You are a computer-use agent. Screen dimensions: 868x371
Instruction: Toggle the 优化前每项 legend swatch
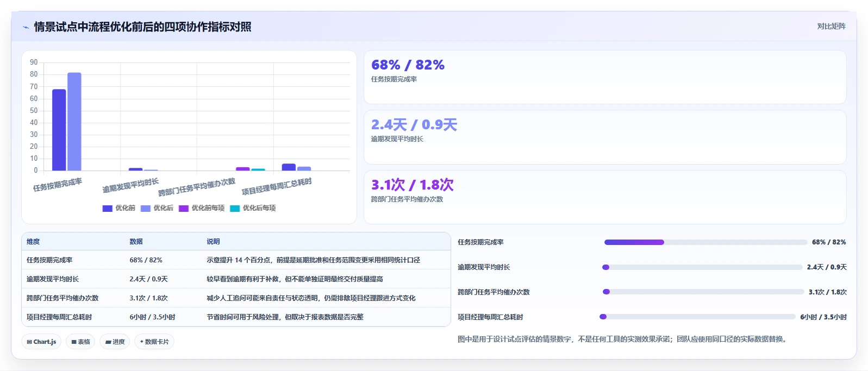[x=184, y=208]
